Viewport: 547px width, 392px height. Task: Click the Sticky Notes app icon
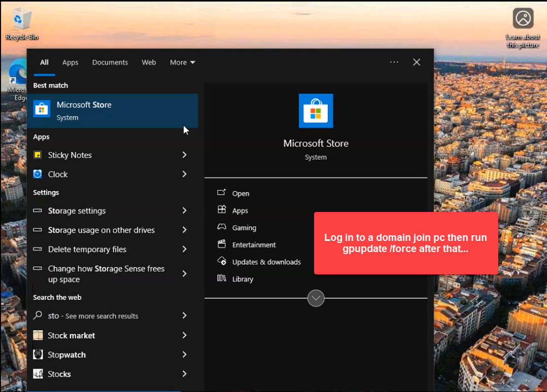point(38,155)
